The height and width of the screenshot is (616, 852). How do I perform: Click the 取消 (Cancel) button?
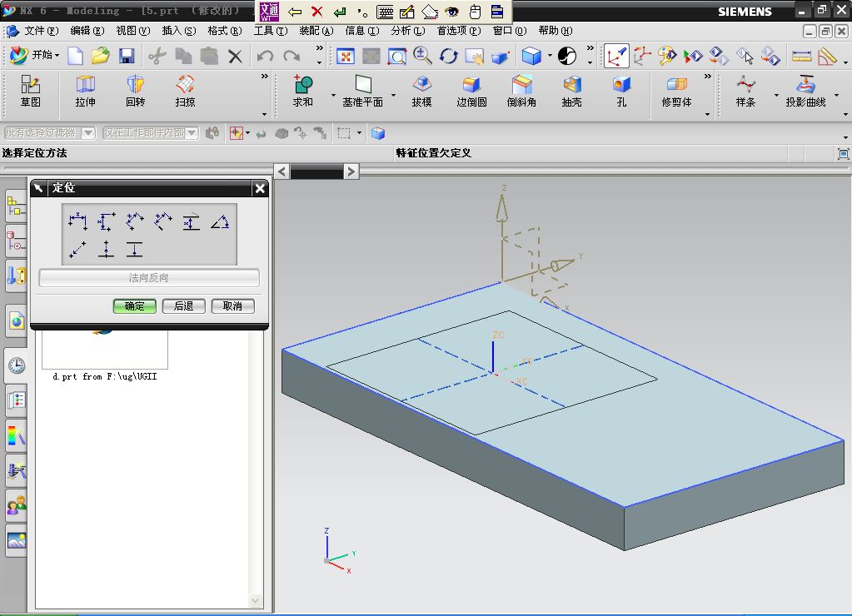232,306
